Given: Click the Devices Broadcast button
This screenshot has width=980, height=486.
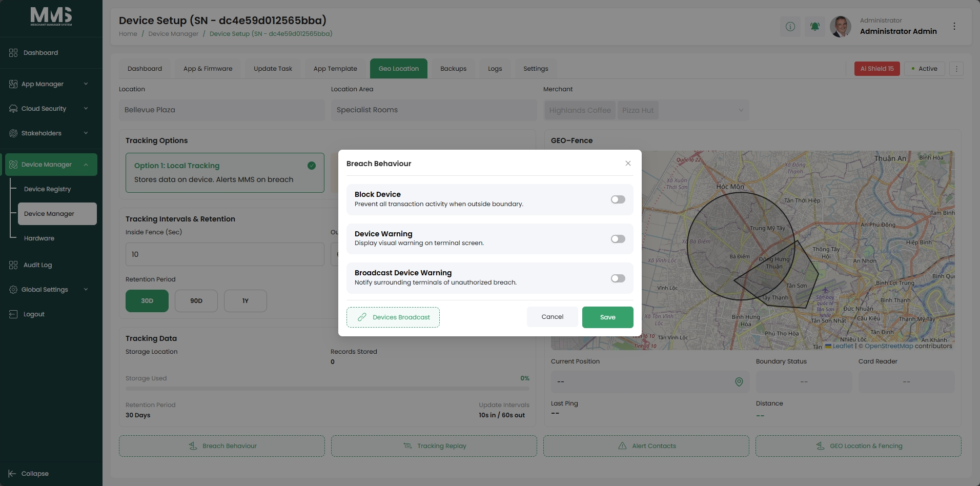Looking at the screenshot, I should coord(393,317).
